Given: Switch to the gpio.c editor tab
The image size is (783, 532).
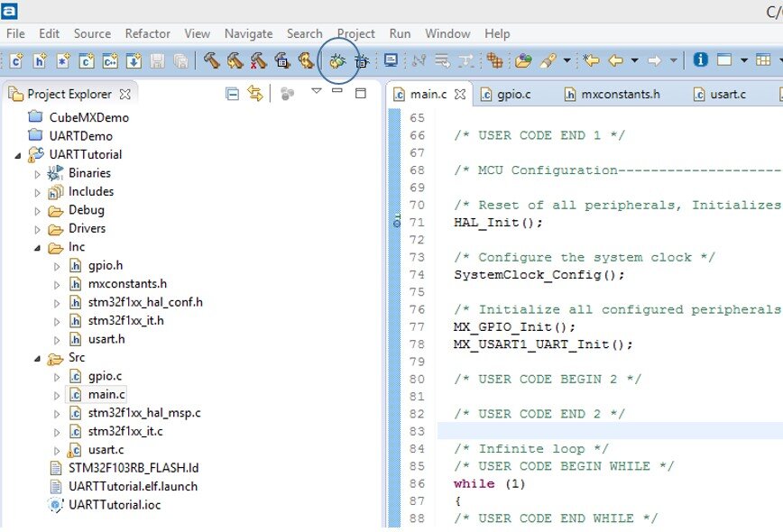Looking at the screenshot, I should click(505, 94).
